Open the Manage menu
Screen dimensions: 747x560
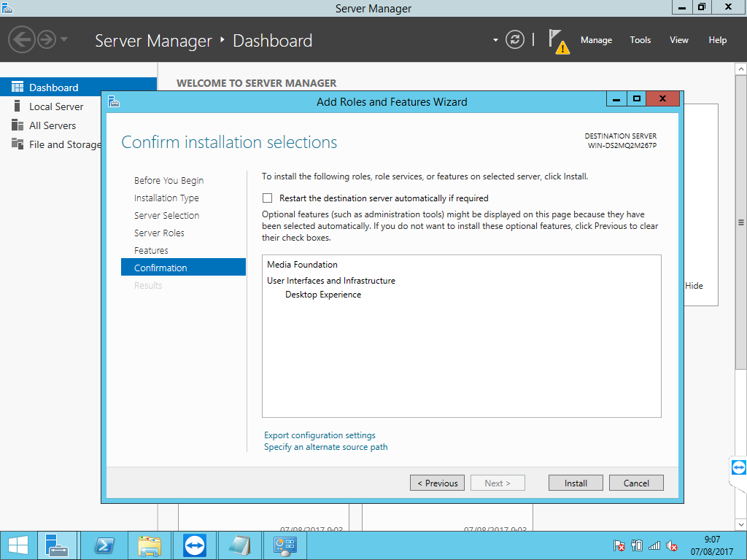[x=596, y=40]
